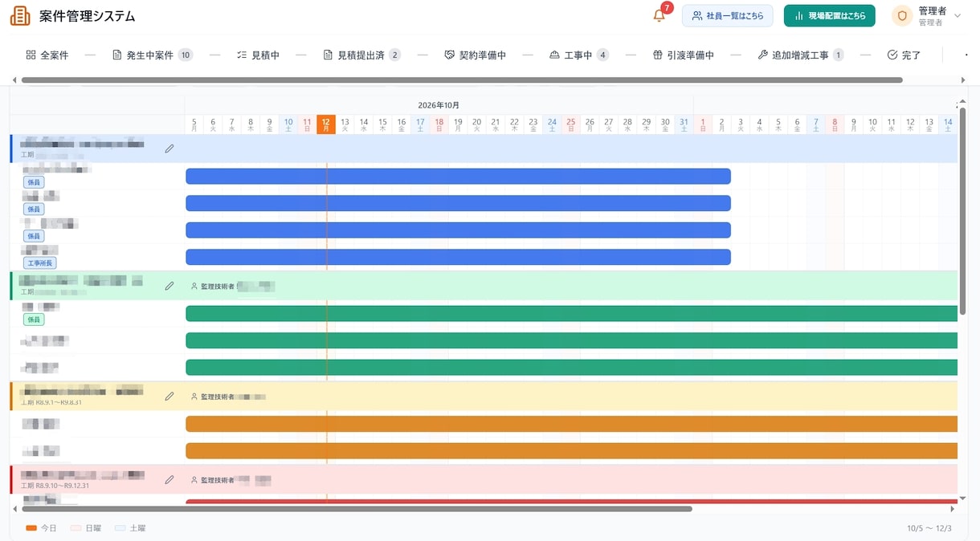Edit the blue-highlighted project header row

coord(169,148)
